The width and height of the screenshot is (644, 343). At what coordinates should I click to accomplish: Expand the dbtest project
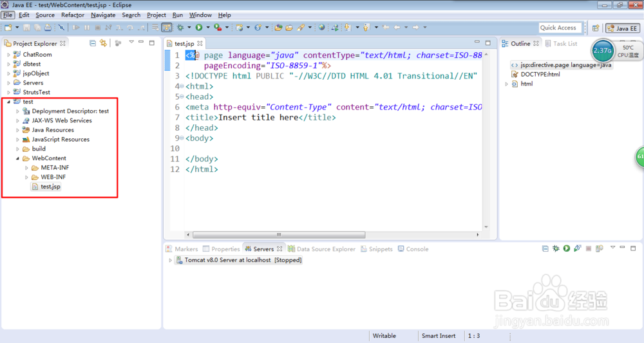[x=8, y=64]
